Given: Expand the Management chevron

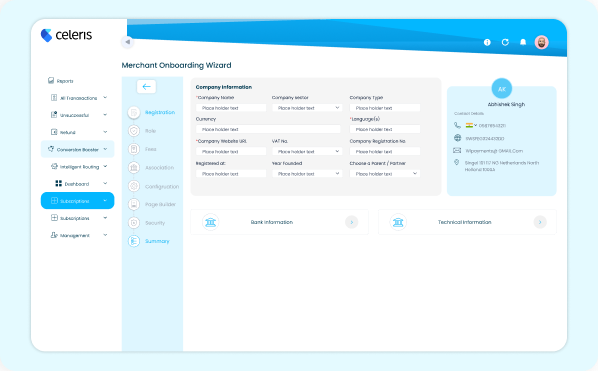Looking at the screenshot, I should tap(105, 235).
